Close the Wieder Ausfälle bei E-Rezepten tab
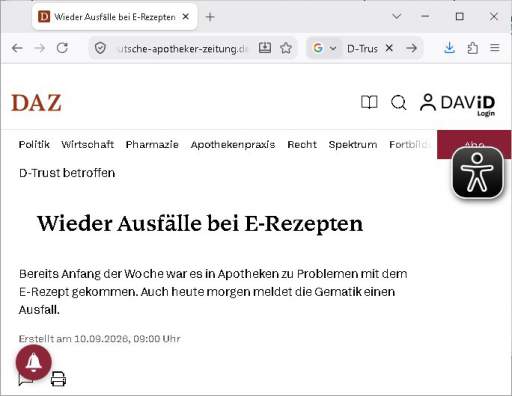The width and height of the screenshot is (512, 396). pos(186,17)
